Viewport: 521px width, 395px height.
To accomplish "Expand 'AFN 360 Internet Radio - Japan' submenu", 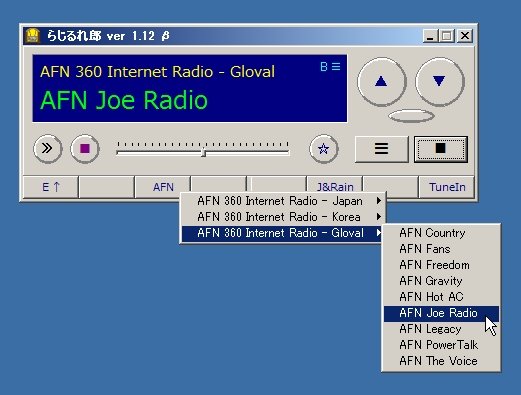I will coord(283,201).
